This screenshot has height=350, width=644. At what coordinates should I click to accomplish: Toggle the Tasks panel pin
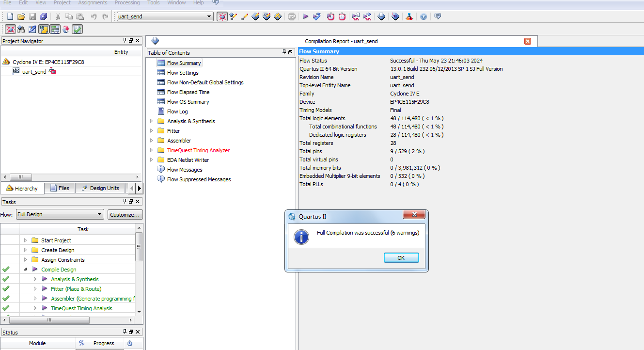(x=125, y=202)
